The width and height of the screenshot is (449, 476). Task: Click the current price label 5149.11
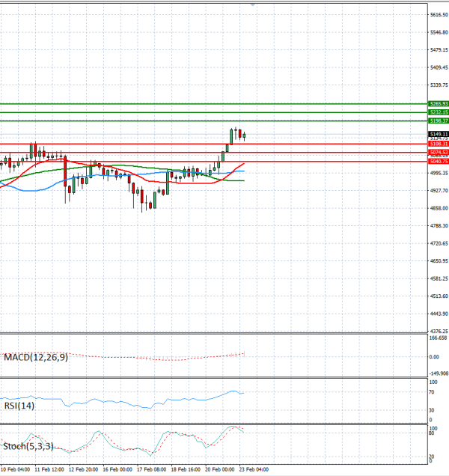(439, 133)
